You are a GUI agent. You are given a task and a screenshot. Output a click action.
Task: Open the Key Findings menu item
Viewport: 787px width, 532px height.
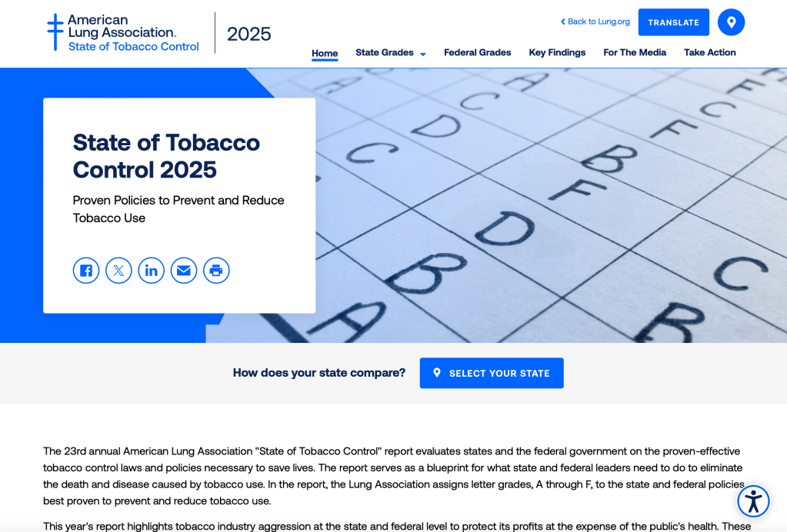[557, 52]
